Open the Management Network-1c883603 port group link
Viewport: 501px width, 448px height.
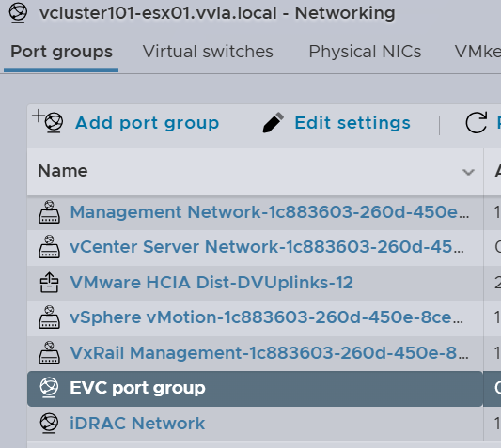(270, 212)
